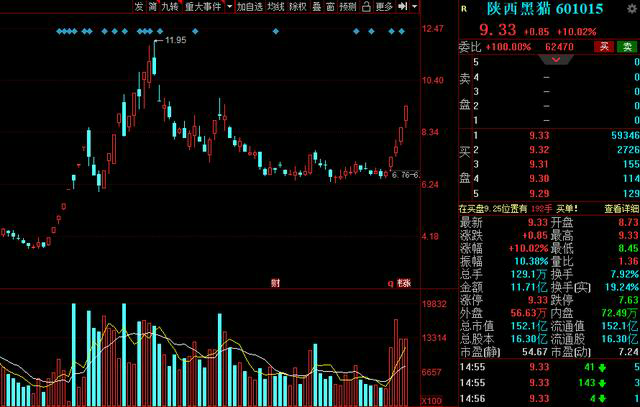
Task: Click stock title 陕西黑猫 601015
Action: point(545,9)
